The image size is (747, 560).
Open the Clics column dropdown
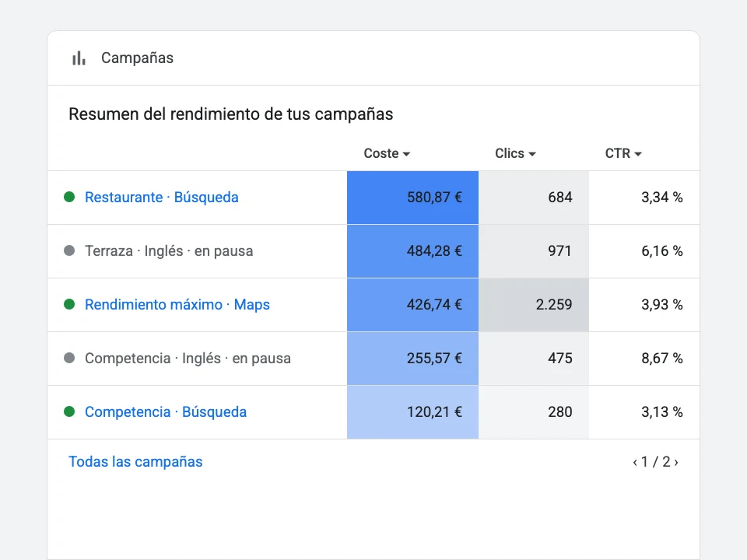[515, 153]
